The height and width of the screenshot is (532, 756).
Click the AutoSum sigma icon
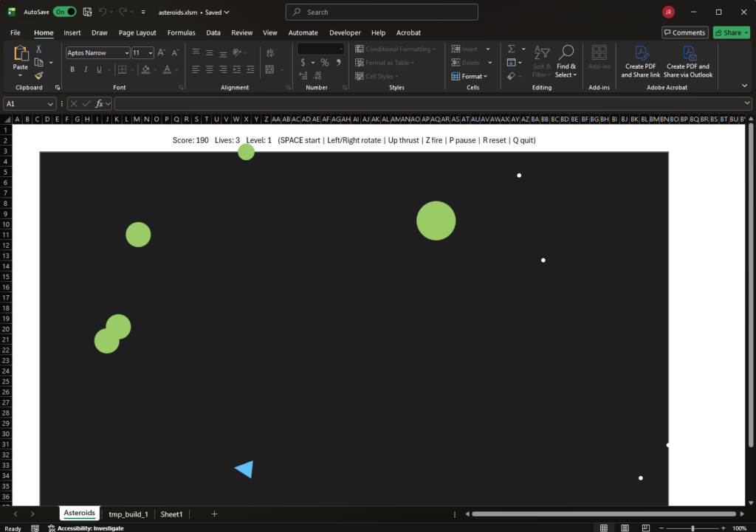tap(511, 49)
